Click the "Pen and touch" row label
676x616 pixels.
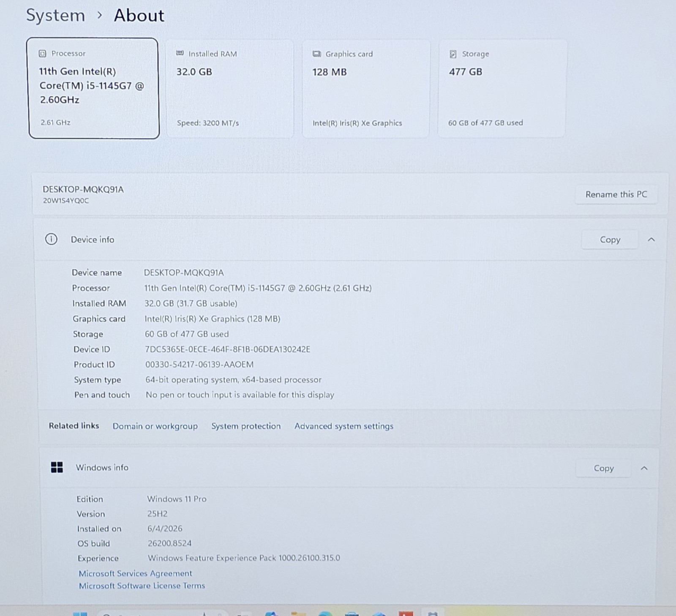102,395
